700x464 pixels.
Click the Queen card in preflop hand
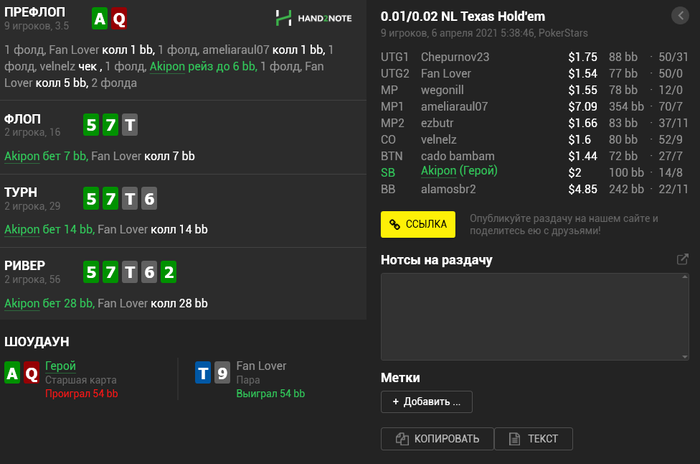(118, 18)
